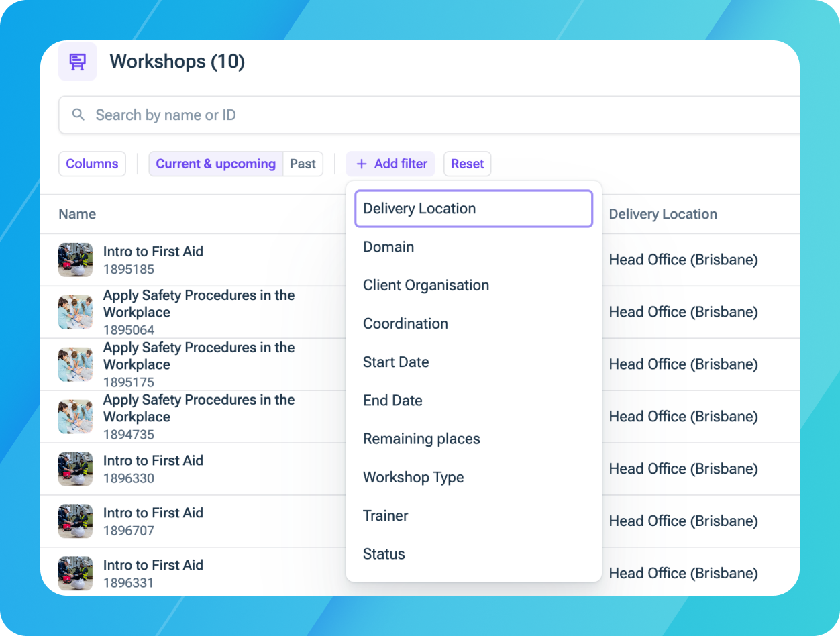This screenshot has width=840, height=636.
Task: Click Head Office (Brisbane) in row 1894735
Action: tap(684, 417)
